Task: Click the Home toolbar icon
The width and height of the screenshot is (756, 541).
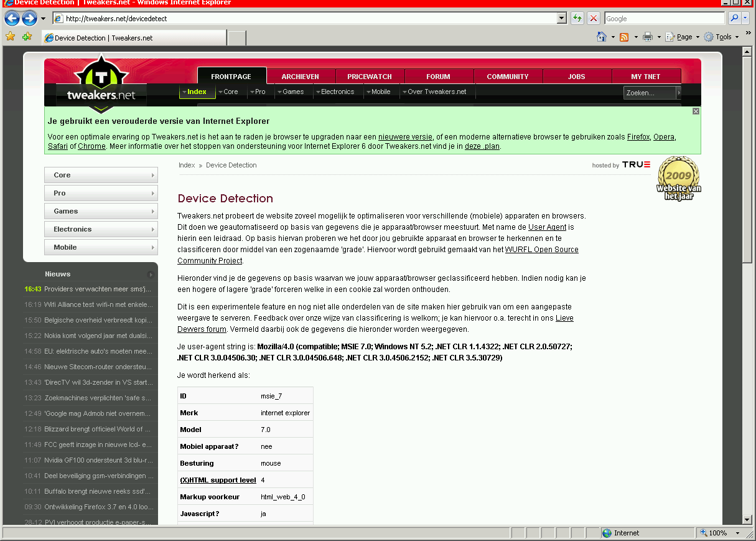Action: click(602, 37)
